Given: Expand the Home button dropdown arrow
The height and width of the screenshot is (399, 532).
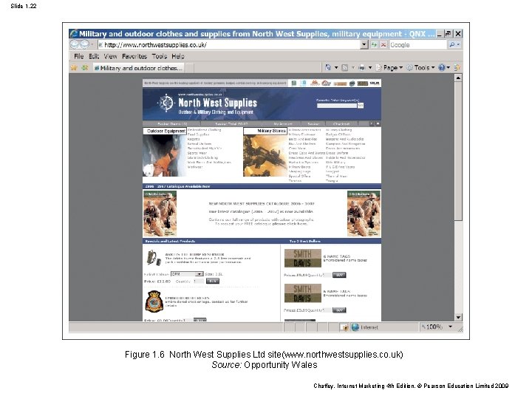Looking at the screenshot, I should [x=336, y=68].
